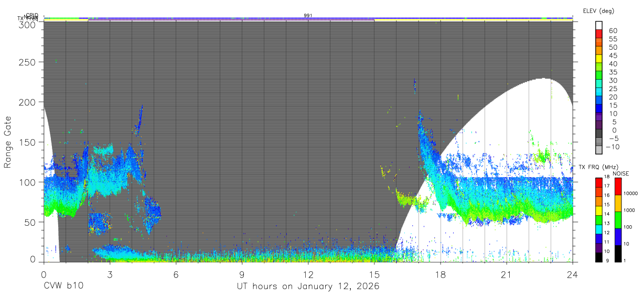Screen dimensions: 644x297
Task: Click the '45' label on the ELEV scale
Action: [613, 56]
